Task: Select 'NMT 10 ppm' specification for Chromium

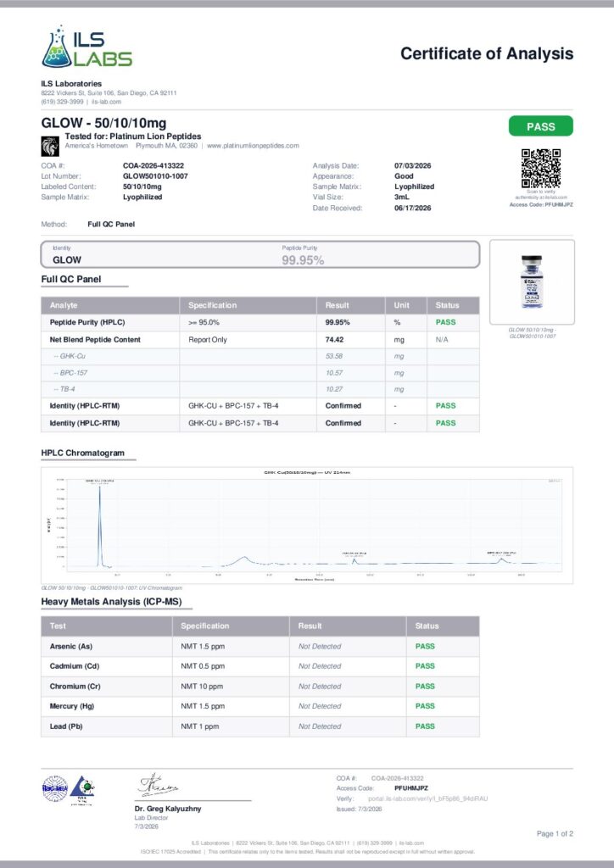Action: (x=202, y=687)
